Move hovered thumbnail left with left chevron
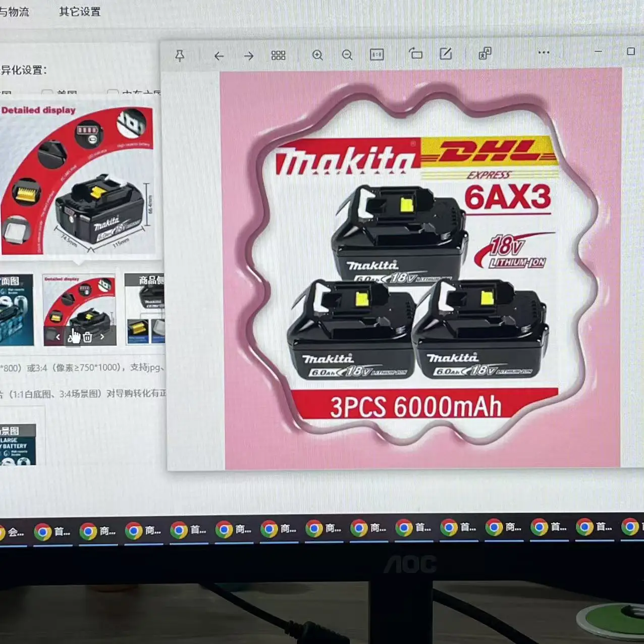The width and height of the screenshot is (644, 644). 58,337
